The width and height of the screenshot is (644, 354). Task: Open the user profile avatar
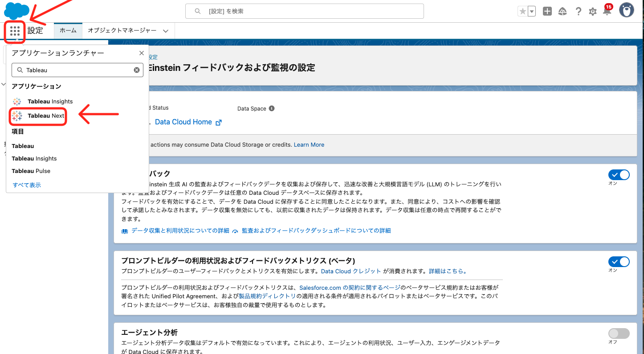coord(627,11)
